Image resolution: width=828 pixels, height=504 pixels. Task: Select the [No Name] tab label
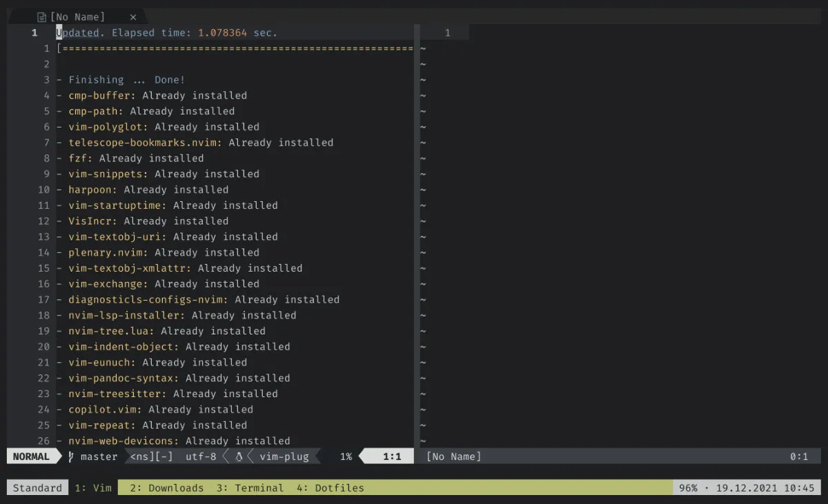click(77, 17)
